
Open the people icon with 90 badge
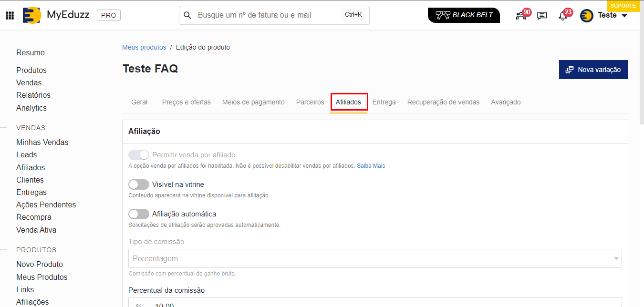coord(521,16)
